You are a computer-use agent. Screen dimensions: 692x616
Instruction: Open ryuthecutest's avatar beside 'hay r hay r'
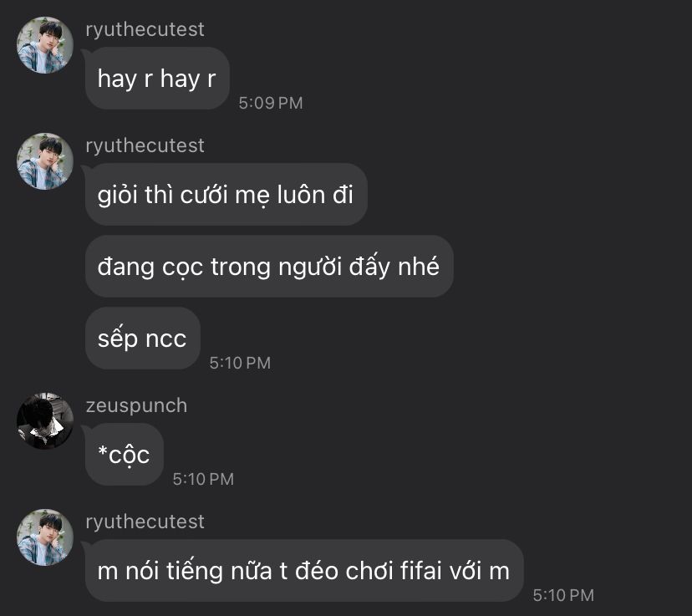tap(45, 45)
